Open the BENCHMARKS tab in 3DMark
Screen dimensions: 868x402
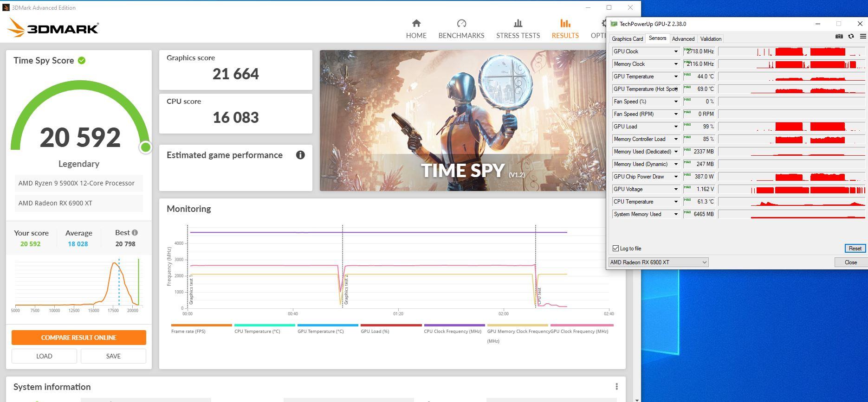(x=461, y=29)
